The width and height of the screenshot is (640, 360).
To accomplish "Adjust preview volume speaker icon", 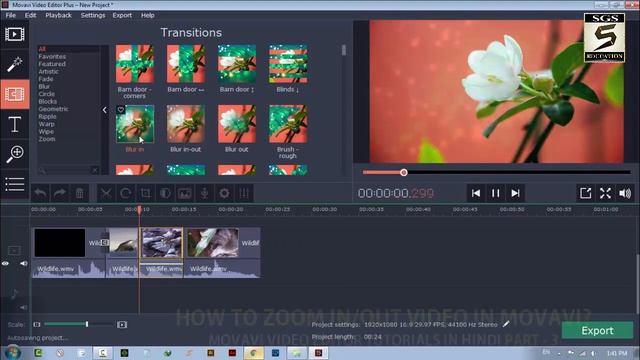I will (625, 193).
